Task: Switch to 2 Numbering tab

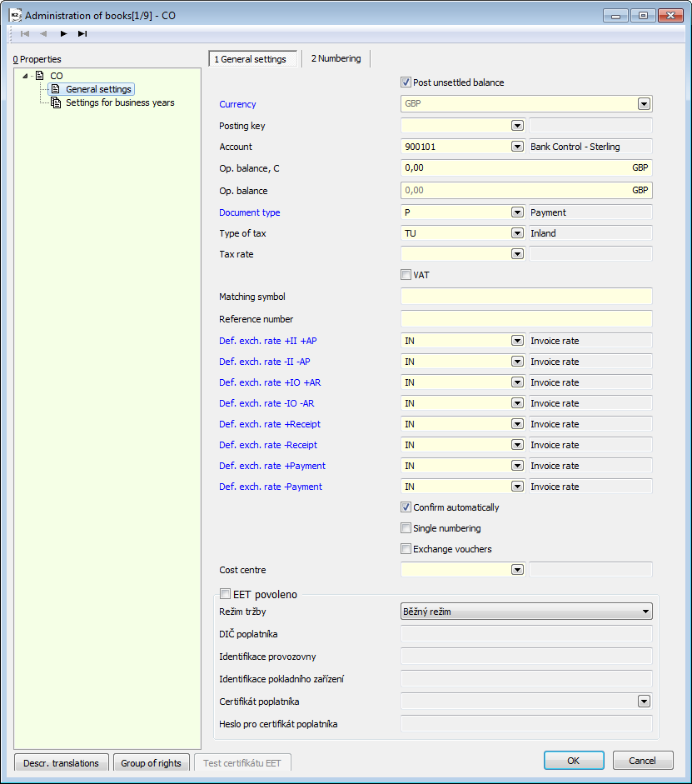Action: 336,58
